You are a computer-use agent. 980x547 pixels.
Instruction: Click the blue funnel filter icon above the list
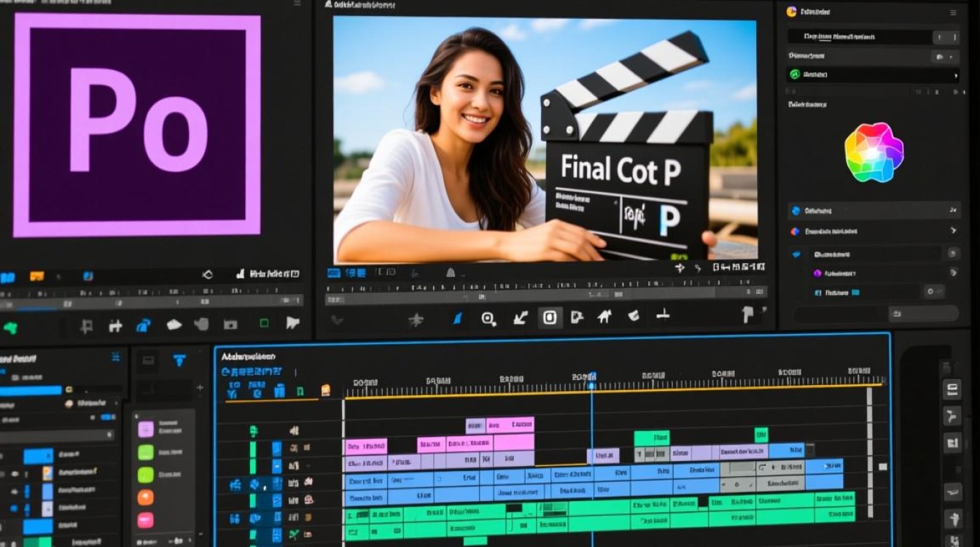click(179, 360)
